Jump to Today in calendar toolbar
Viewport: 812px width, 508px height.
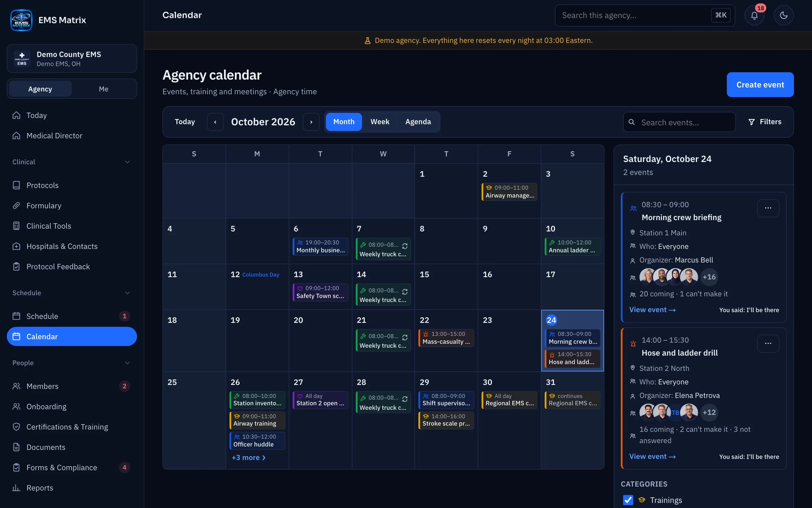click(x=185, y=122)
